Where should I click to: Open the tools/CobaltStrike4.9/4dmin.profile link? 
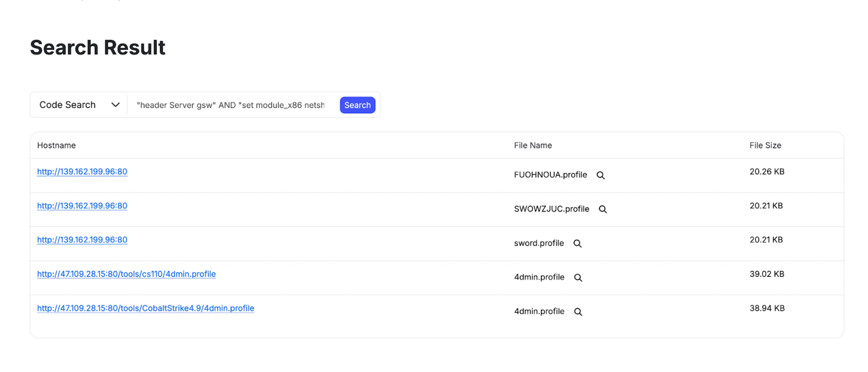(145, 308)
